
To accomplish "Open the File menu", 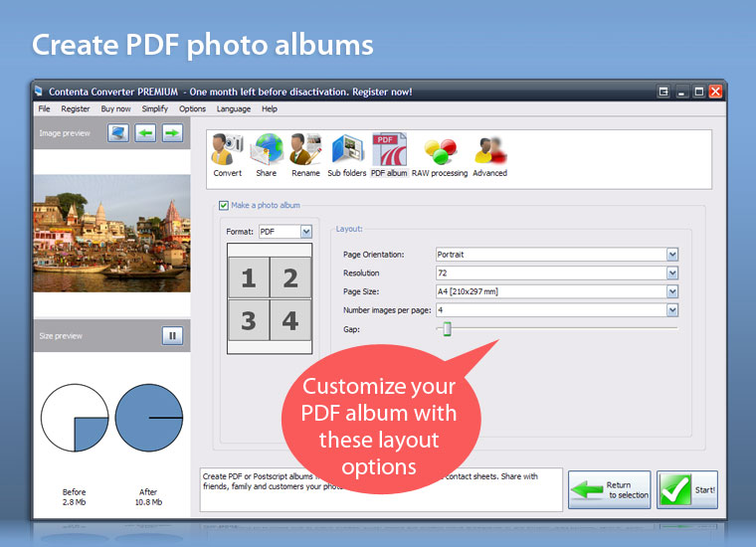I will tap(44, 109).
